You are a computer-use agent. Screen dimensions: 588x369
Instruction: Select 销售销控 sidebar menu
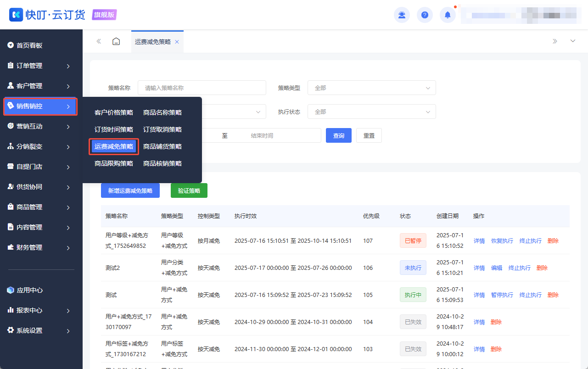pos(40,106)
